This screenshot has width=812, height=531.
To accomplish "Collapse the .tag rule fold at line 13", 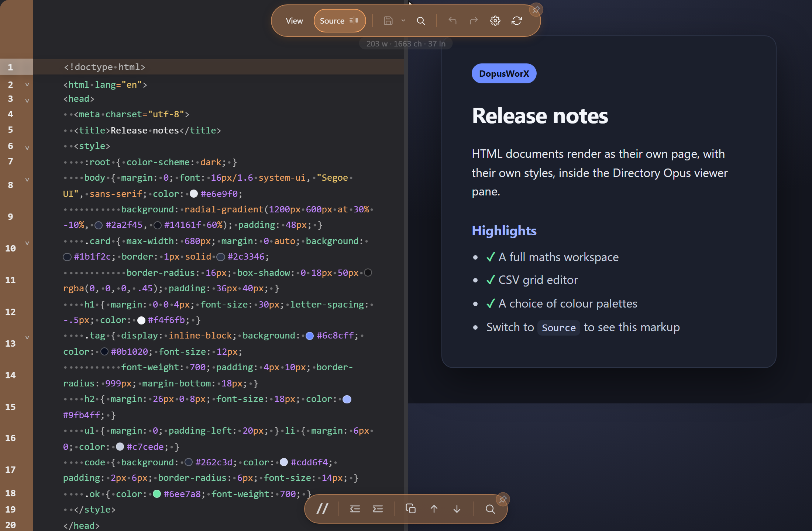I will click(27, 337).
